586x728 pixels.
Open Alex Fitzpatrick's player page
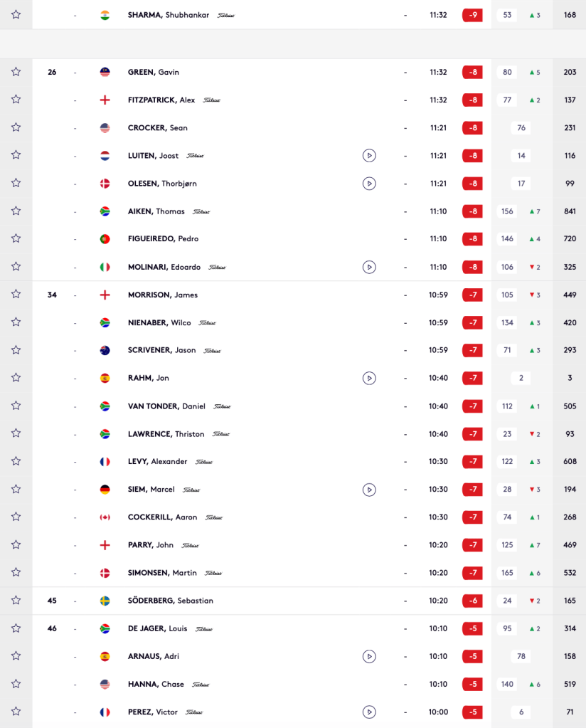click(x=161, y=100)
